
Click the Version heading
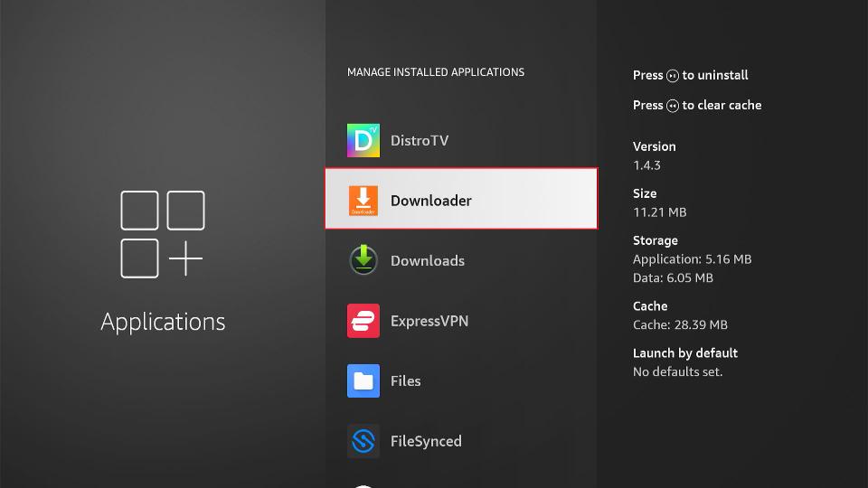pyautogui.click(x=654, y=146)
